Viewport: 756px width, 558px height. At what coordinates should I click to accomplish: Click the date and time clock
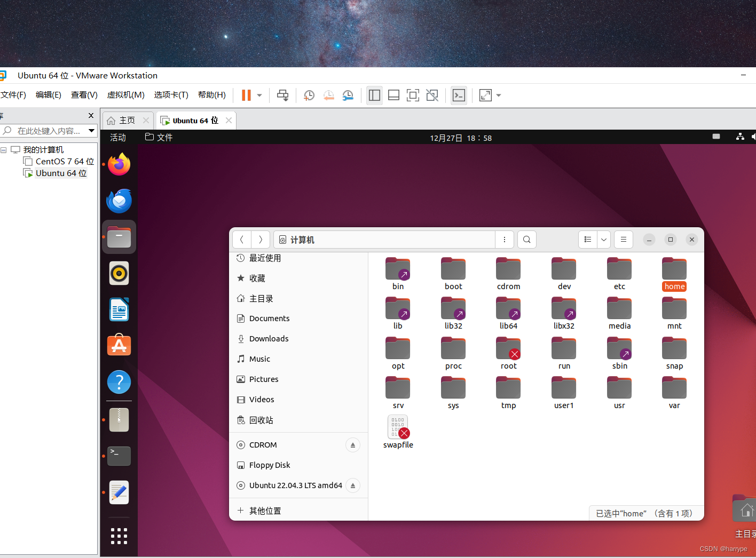(461, 138)
